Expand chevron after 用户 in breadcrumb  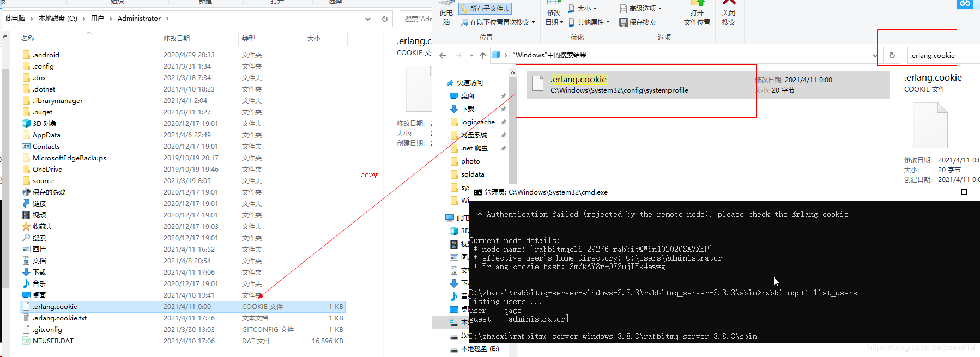point(111,19)
